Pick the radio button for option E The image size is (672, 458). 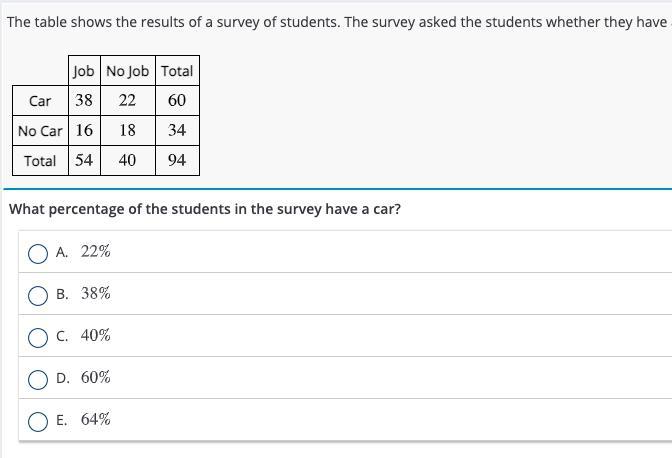tap(38, 421)
